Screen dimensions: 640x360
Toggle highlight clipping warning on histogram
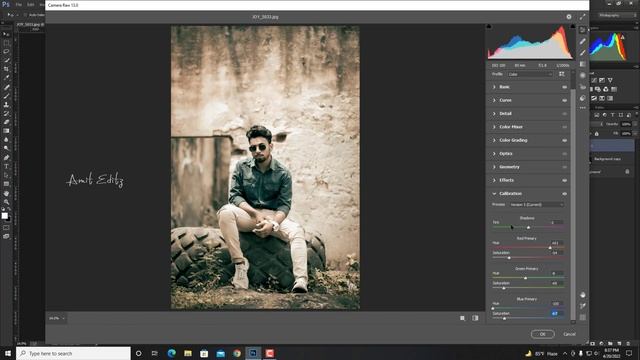pos(573,27)
